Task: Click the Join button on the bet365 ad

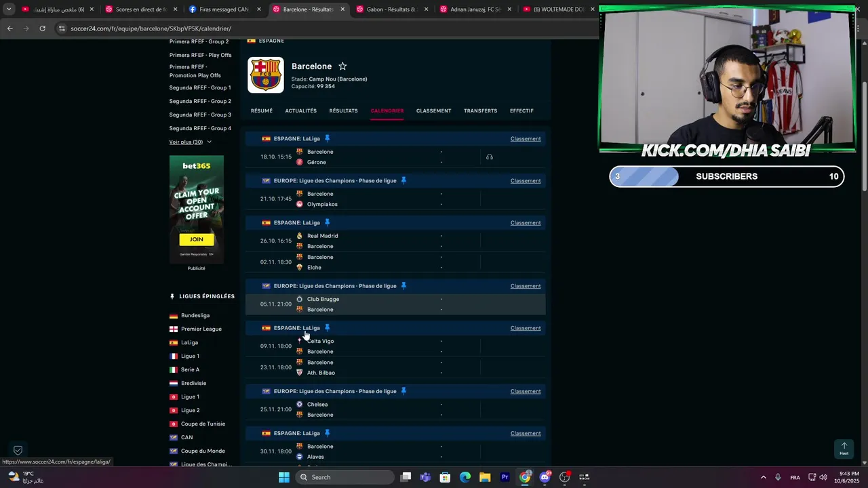Action: click(197, 239)
